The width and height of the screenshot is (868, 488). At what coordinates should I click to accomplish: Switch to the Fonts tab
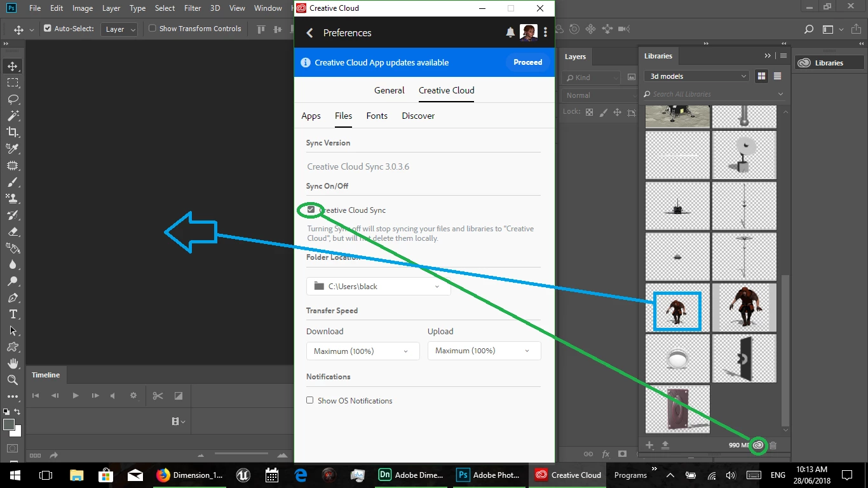[377, 116]
